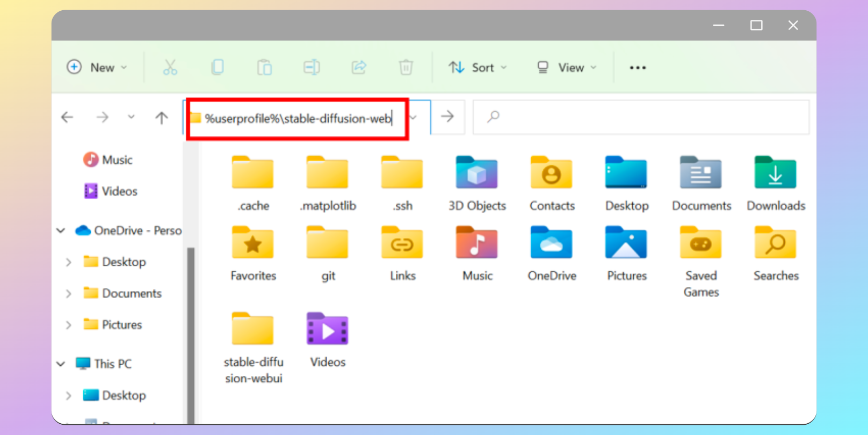Select Documents in navigation pane
Screen dimensions: 868x435
point(122,293)
